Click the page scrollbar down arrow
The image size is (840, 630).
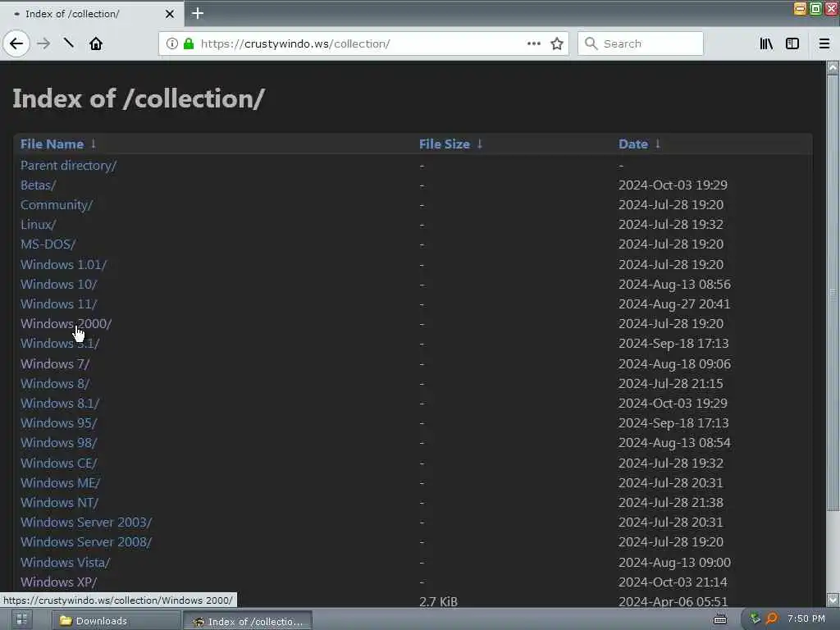pyautogui.click(x=833, y=600)
